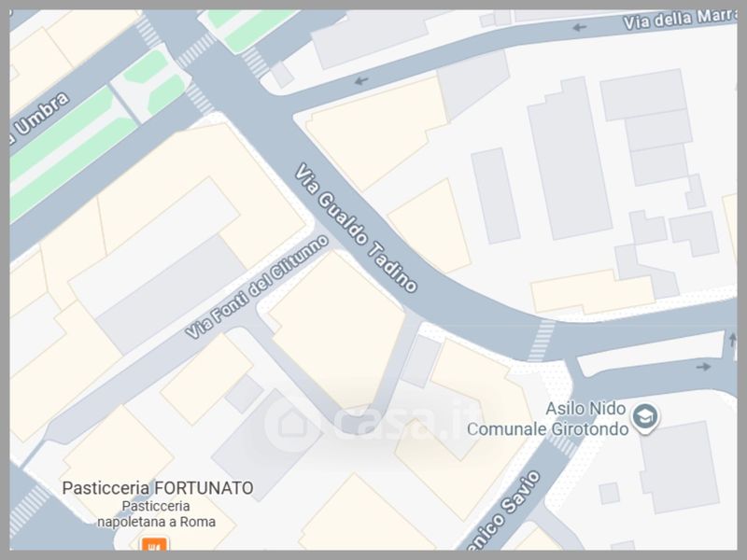Click the casa.it house logo watermark
The image size is (747, 560).
pos(292,423)
